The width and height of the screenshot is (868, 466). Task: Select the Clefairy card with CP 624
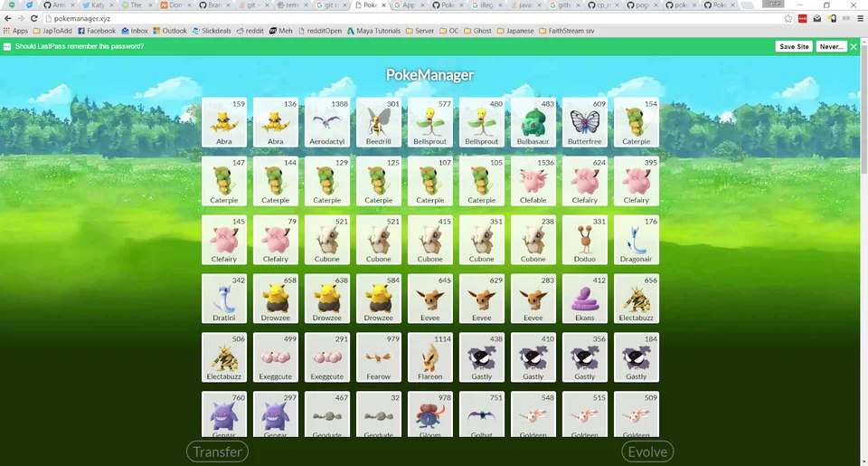point(585,181)
